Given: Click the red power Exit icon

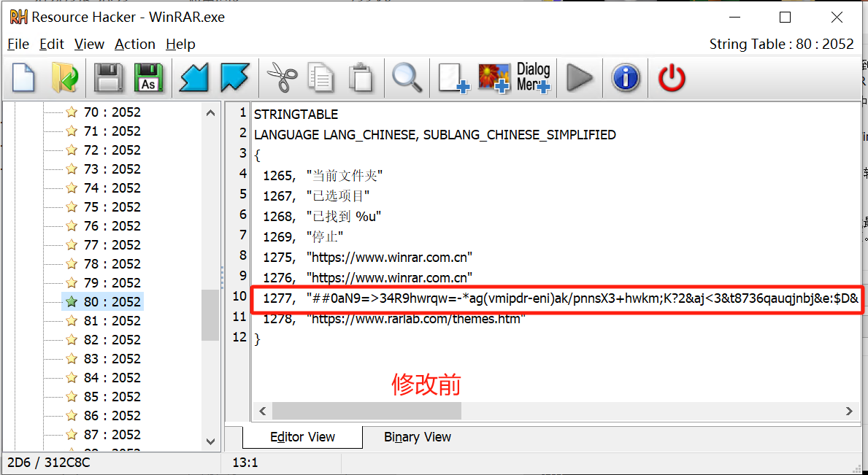Looking at the screenshot, I should (672, 77).
